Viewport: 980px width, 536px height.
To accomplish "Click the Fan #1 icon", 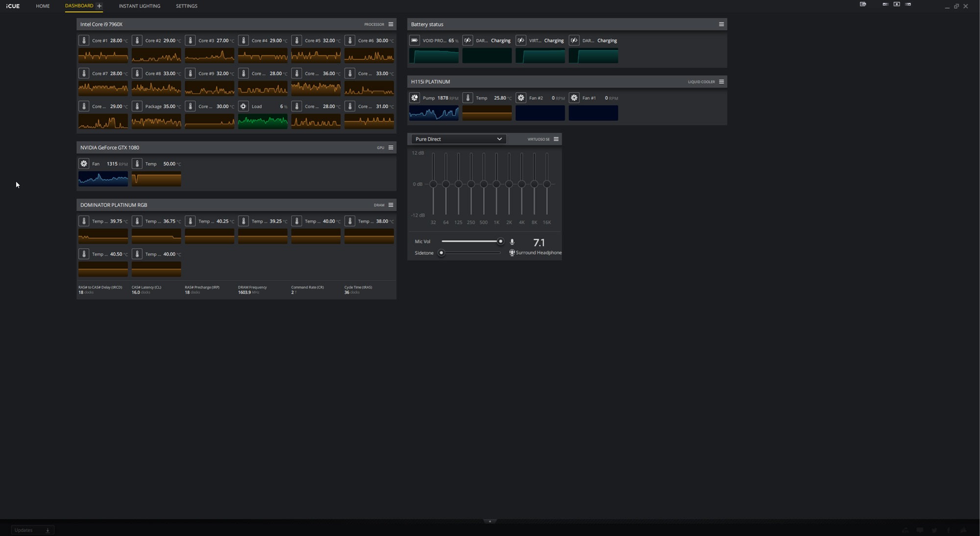I will (x=574, y=97).
